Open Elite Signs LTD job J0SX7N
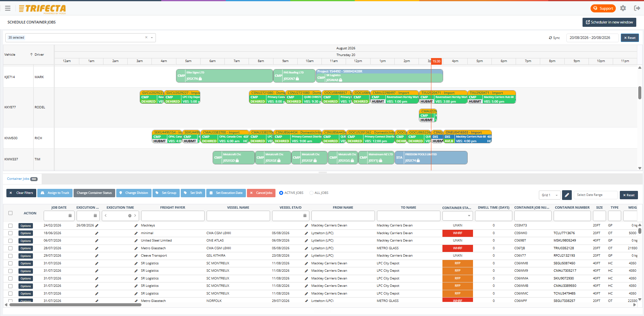Image resolution: width=644 pixels, height=316 pixels. click(x=224, y=76)
